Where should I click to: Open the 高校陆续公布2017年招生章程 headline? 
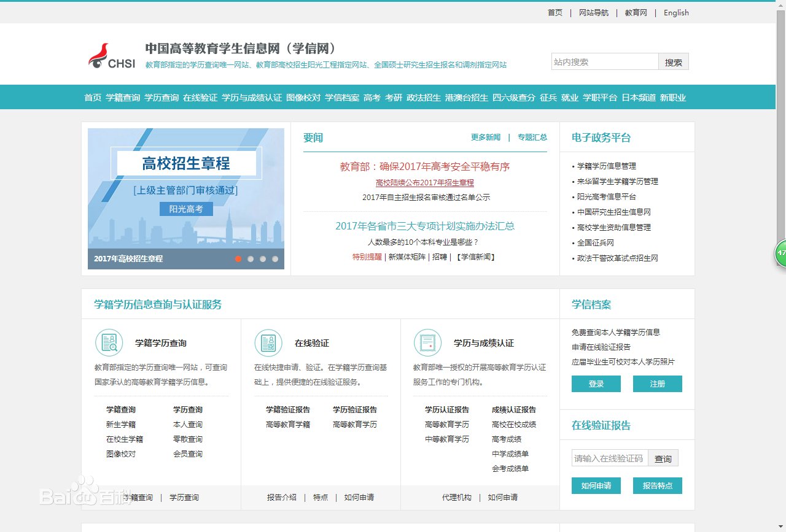coord(424,183)
